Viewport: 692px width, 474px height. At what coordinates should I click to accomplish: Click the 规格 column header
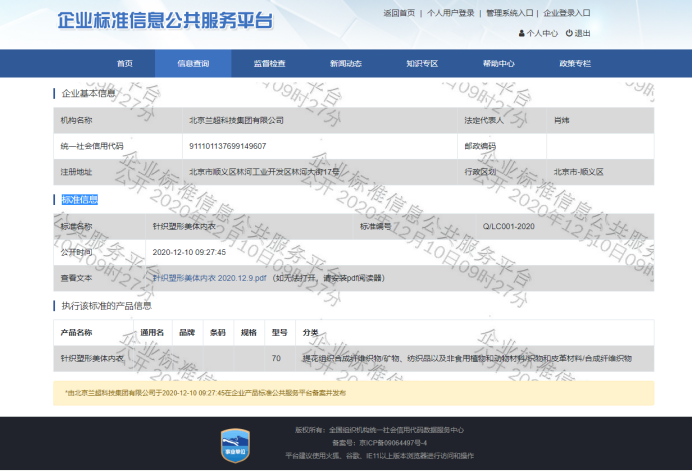(x=249, y=332)
